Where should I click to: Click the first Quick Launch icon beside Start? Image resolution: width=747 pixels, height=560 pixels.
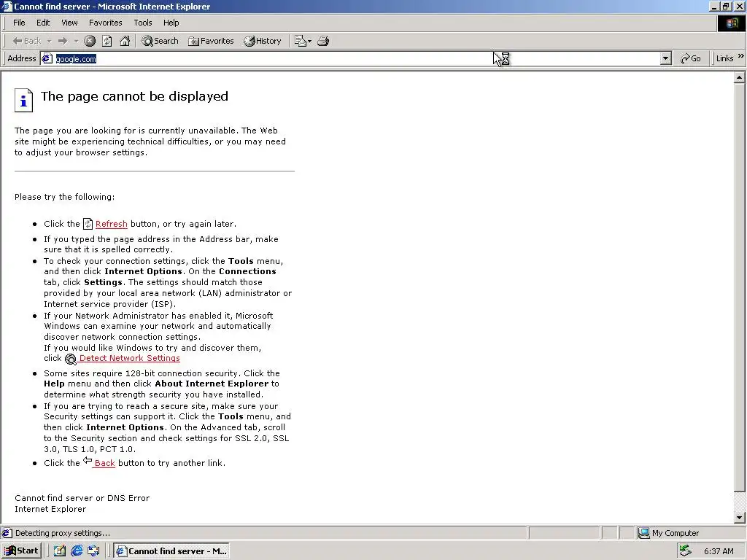(x=60, y=551)
